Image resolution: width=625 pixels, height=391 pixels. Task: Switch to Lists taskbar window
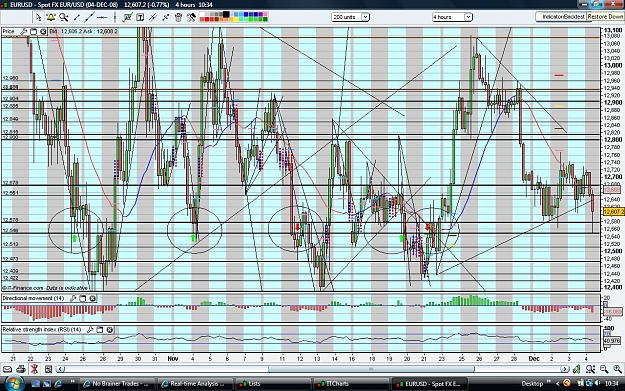tap(272, 383)
